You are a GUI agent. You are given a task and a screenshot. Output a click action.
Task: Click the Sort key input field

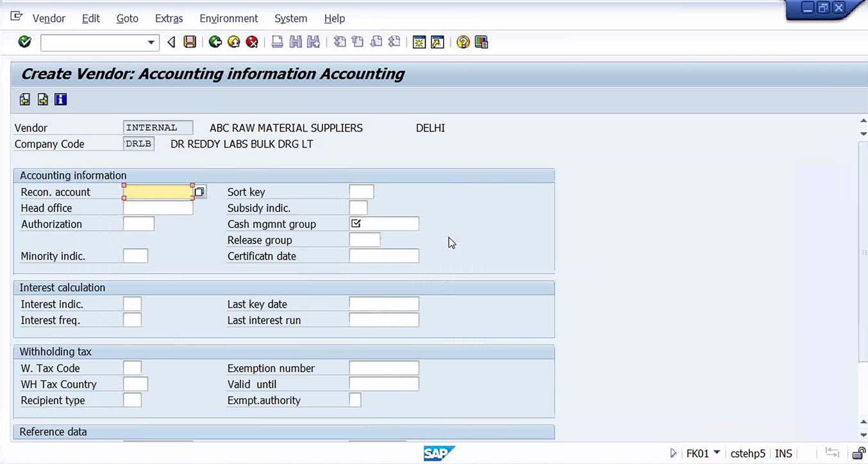[x=362, y=192]
